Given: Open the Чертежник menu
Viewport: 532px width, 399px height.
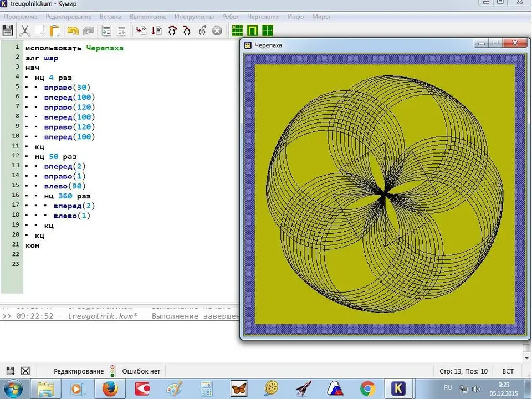Looking at the screenshot, I should pos(263,16).
